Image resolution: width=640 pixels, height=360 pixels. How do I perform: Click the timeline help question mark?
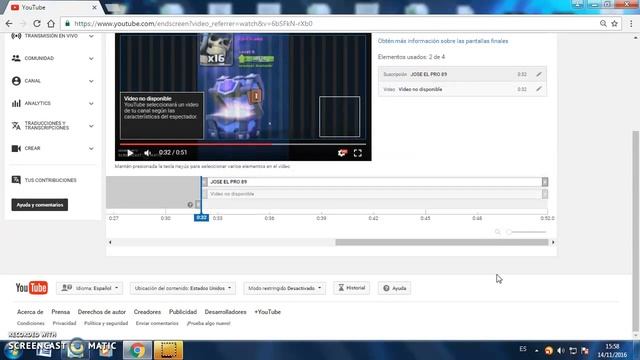(190, 204)
